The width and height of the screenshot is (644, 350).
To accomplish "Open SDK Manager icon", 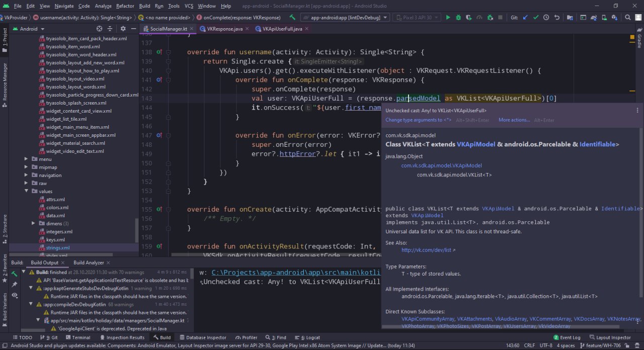I will 614,18.
